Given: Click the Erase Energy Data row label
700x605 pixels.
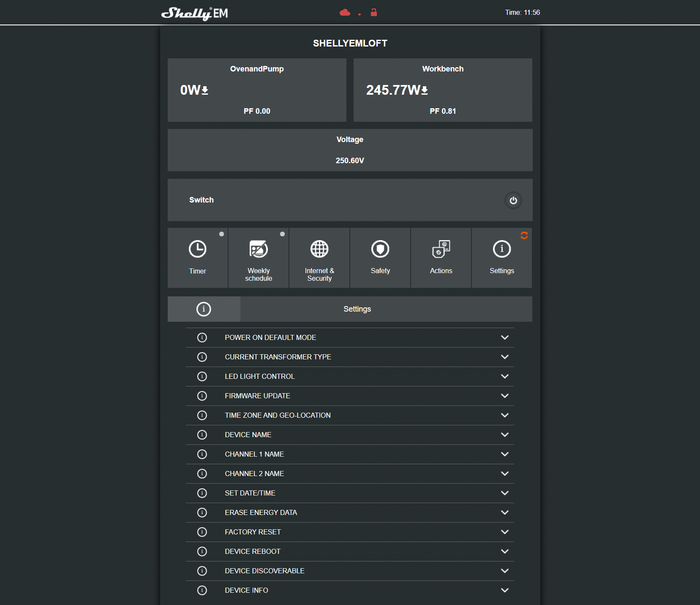Looking at the screenshot, I should point(261,512).
